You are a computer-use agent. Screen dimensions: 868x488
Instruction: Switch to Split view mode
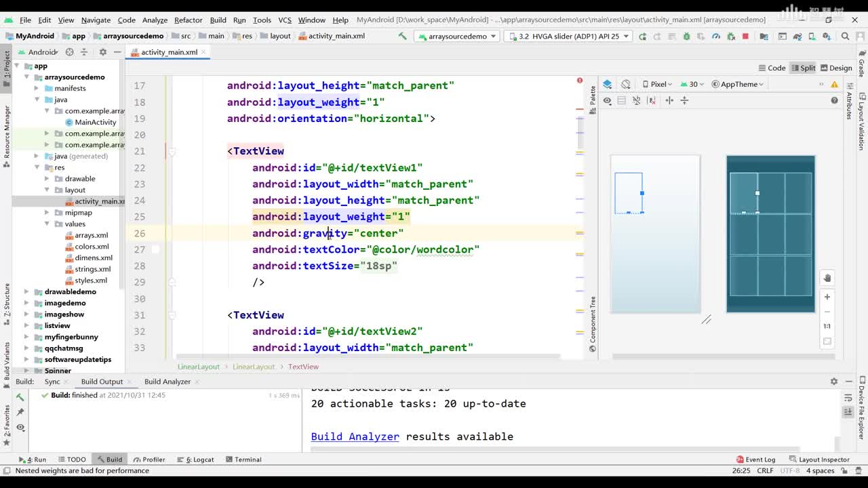click(803, 68)
